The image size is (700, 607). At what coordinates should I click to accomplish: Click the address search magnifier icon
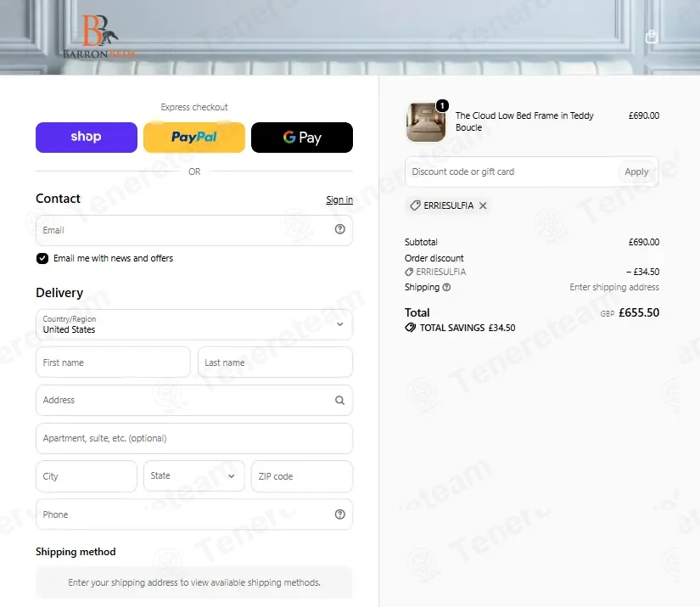(x=339, y=400)
